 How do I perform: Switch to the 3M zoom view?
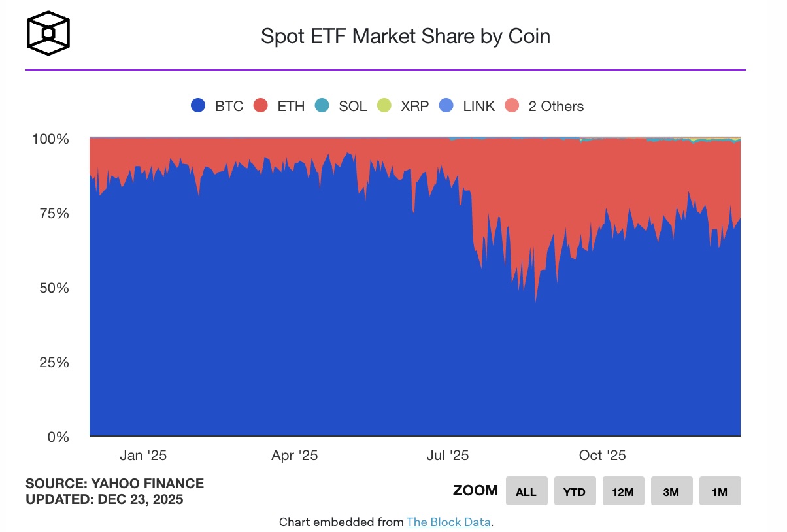point(671,491)
